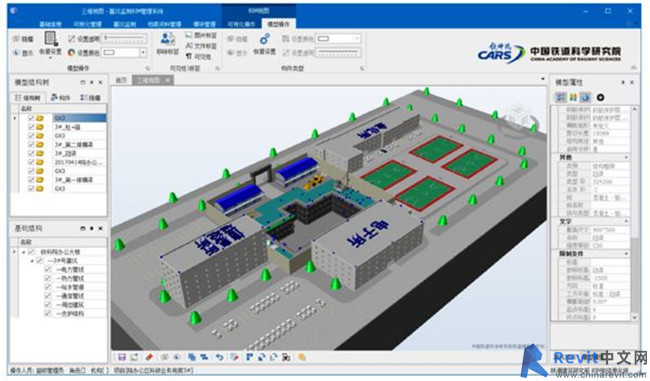Viewport: 650px width, 381px height.
Task: Uncheck 周边建筑 in 基坑结构 tree
Action: 48,304
